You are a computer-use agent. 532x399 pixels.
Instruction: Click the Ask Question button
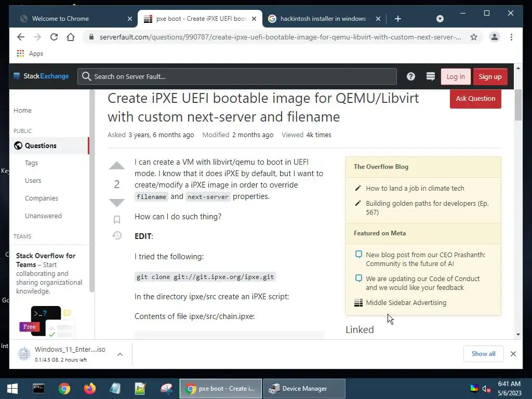(475, 99)
